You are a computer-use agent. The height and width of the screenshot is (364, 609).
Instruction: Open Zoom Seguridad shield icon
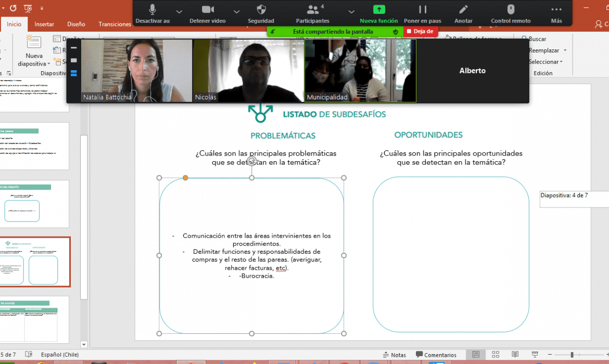(261, 10)
